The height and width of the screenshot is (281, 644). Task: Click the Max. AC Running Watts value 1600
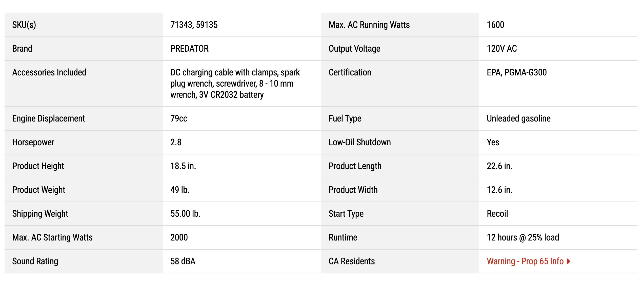click(495, 25)
